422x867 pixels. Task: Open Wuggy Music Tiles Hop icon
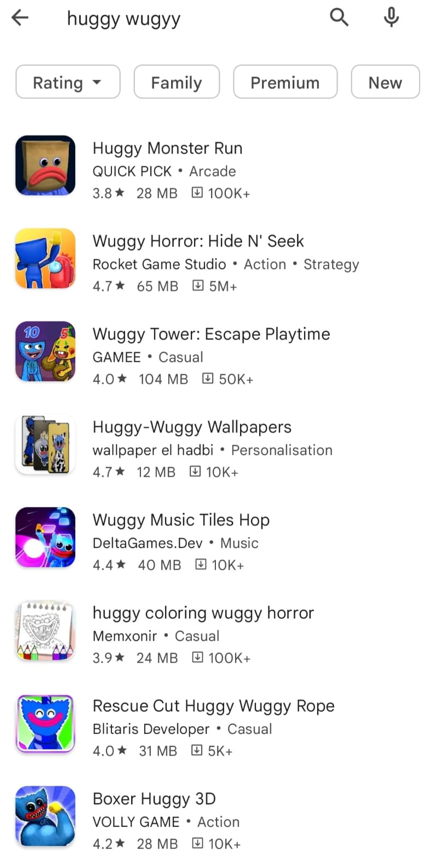(x=45, y=537)
